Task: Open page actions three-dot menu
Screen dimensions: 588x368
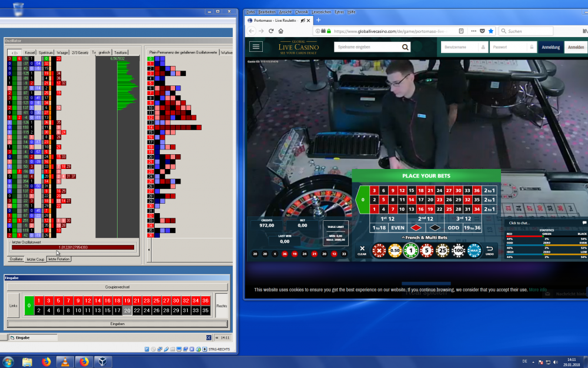Action: 473,31
